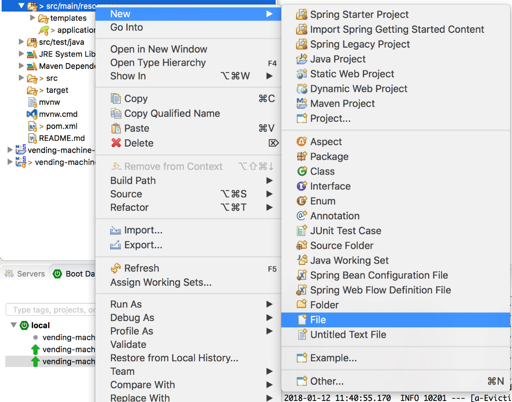Click the Boot Dashboard tag filter field
Viewport: 512px width, 402px height.
point(51,310)
